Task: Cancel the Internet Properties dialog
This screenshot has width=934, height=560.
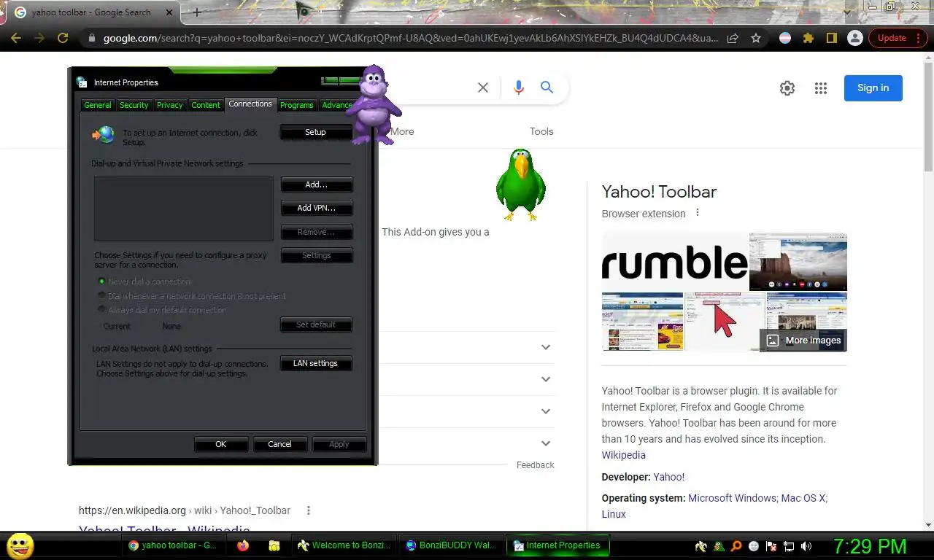Action: coord(279,444)
